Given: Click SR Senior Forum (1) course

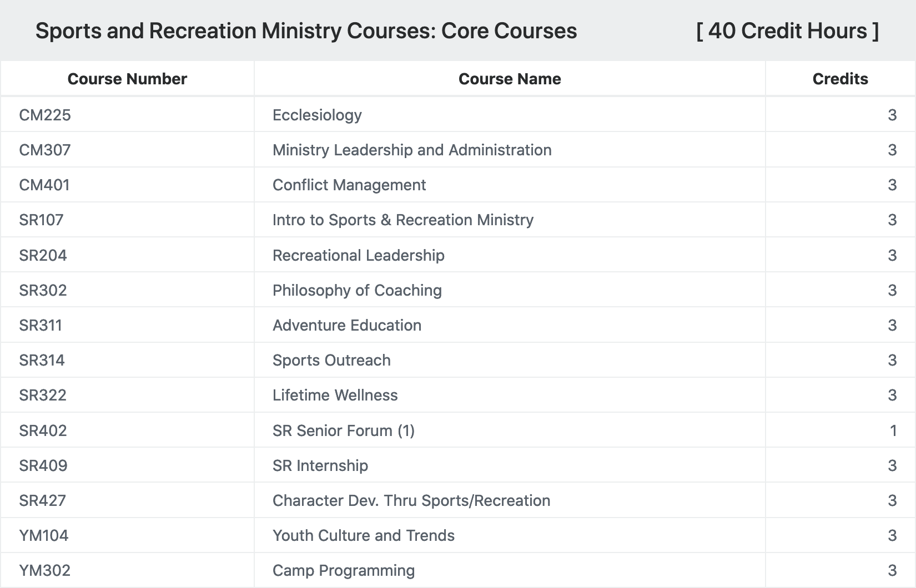Looking at the screenshot, I should pyautogui.click(x=344, y=430).
